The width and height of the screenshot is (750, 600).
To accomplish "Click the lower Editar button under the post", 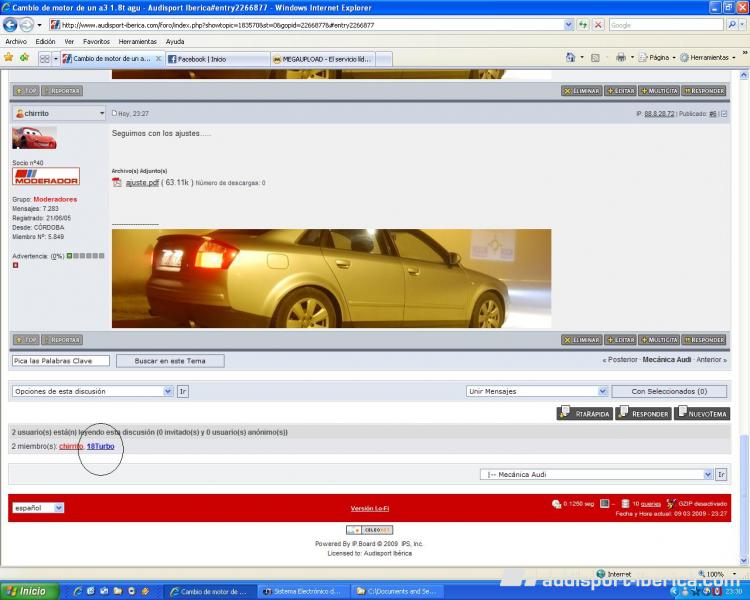I will coord(620,340).
